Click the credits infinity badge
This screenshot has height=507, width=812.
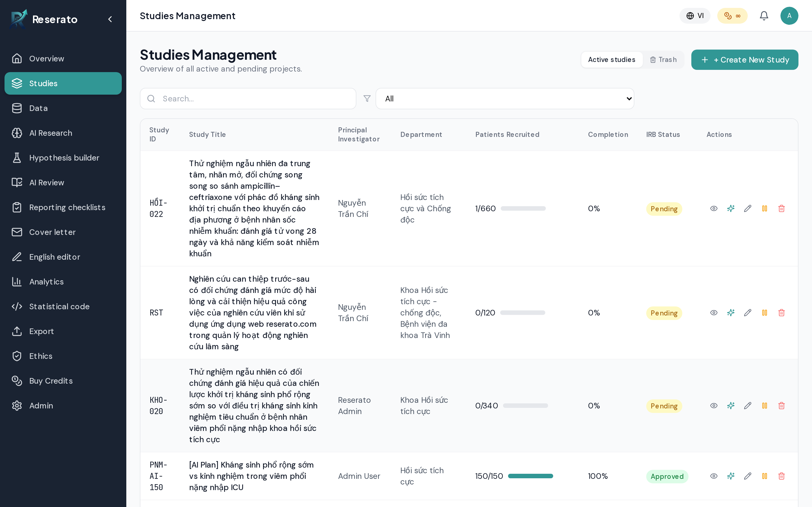(732, 16)
